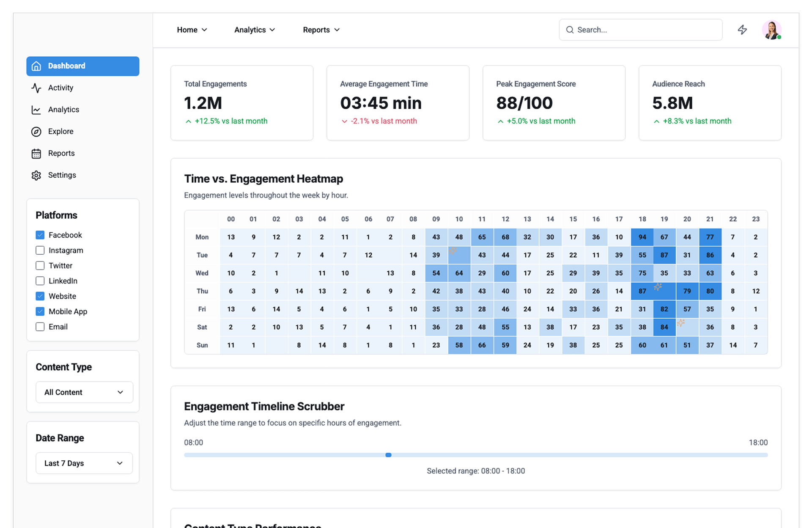The height and width of the screenshot is (528, 812).
Task: Tick the Email platform checkbox
Action: coord(40,327)
